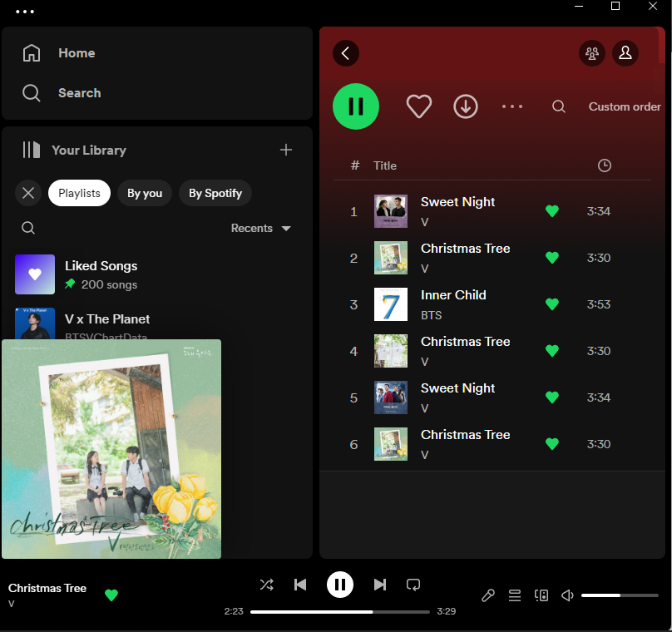Open now playing artist V
Viewport: 672px width, 632px height.
click(11, 604)
